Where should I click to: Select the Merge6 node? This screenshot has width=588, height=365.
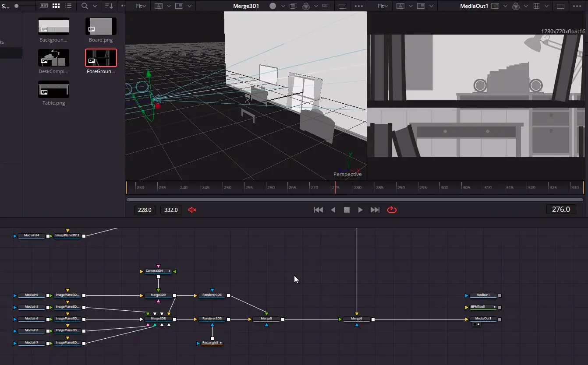[357, 319]
